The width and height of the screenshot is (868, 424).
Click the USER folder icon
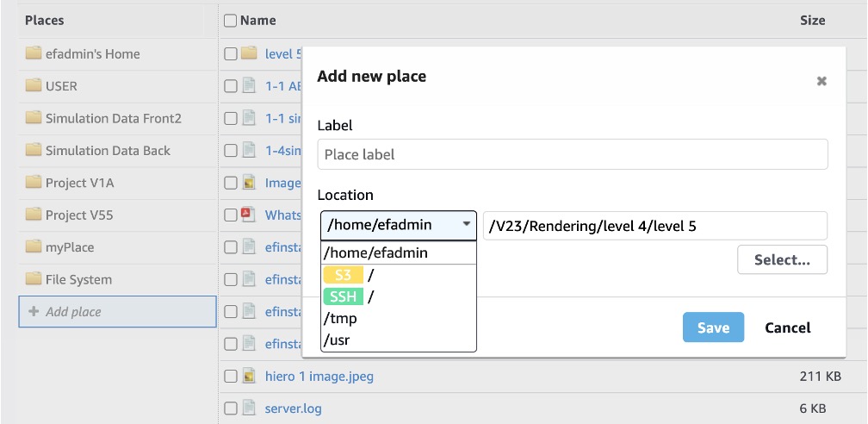click(34, 86)
